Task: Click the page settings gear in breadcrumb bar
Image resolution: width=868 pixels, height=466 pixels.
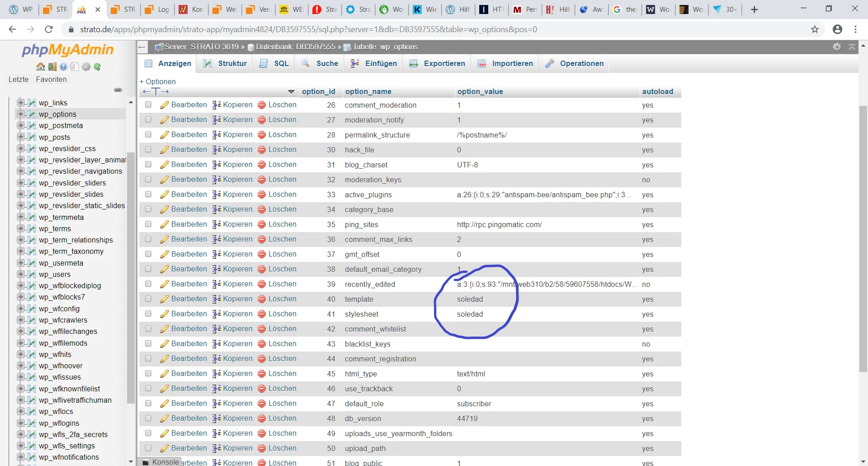Action: [x=837, y=47]
